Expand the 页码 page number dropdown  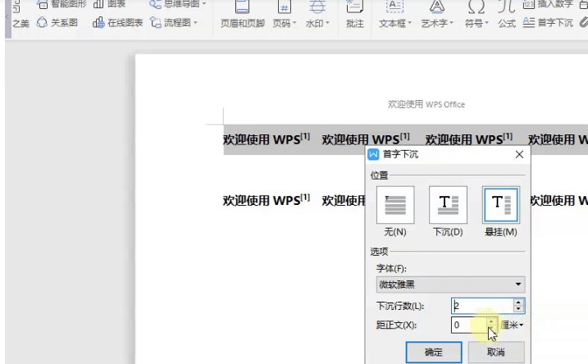pos(285,23)
